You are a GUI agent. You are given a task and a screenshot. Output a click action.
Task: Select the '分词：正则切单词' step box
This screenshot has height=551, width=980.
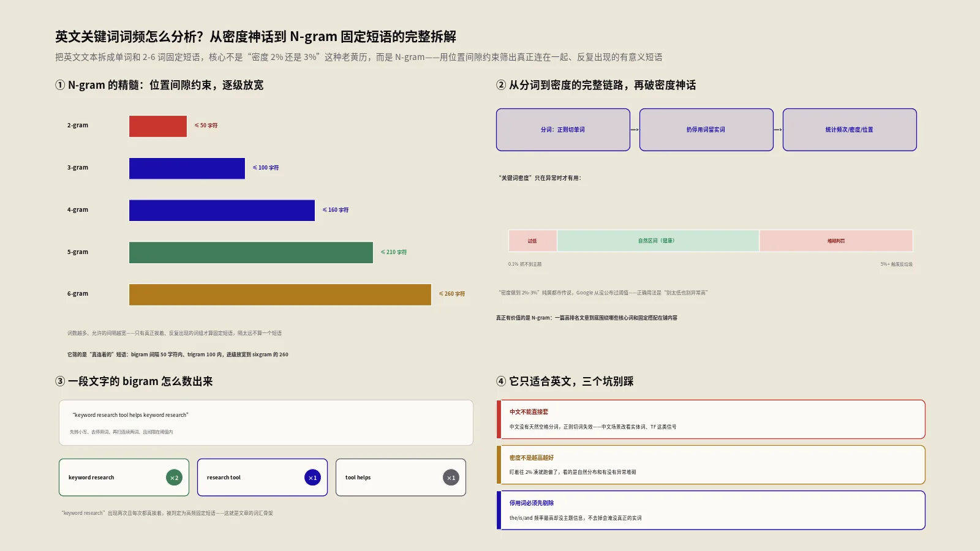click(x=563, y=130)
